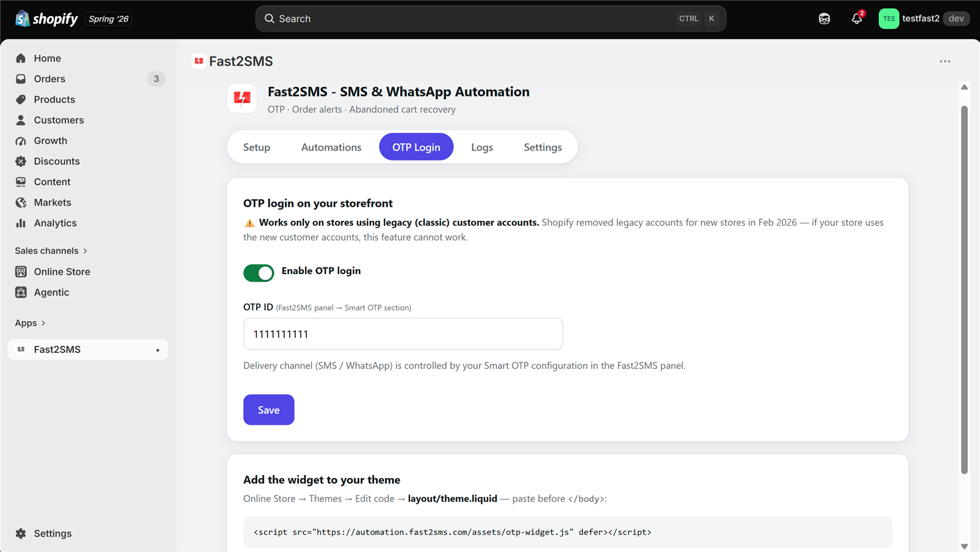Viewport: 980px width, 552px height.
Task: Open Fast2SMS app in sidebar
Action: point(88,349)
